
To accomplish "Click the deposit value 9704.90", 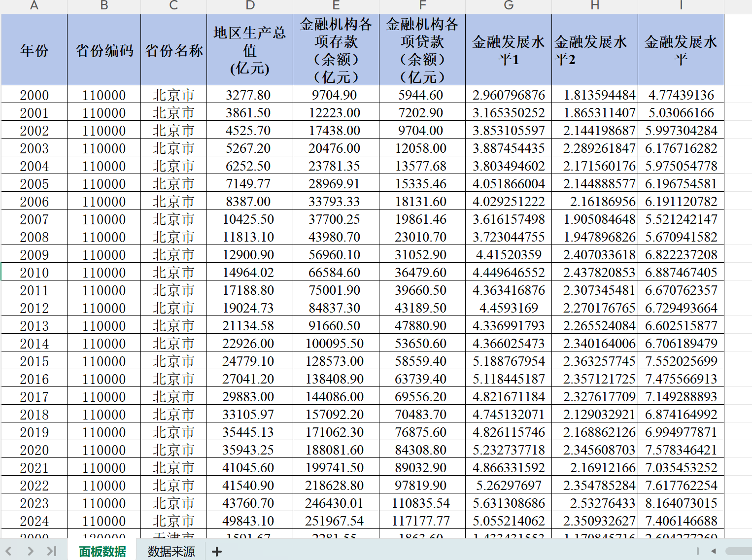I will coord(336,95).
